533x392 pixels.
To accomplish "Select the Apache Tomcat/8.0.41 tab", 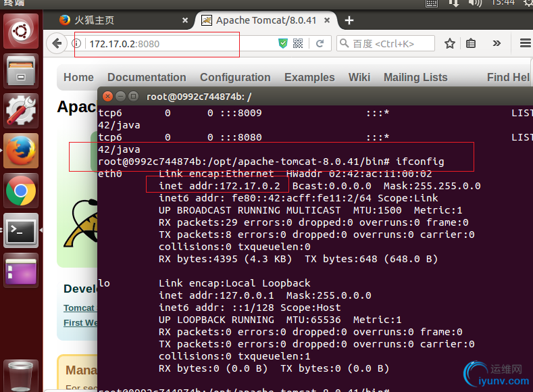I will point(265,20).
